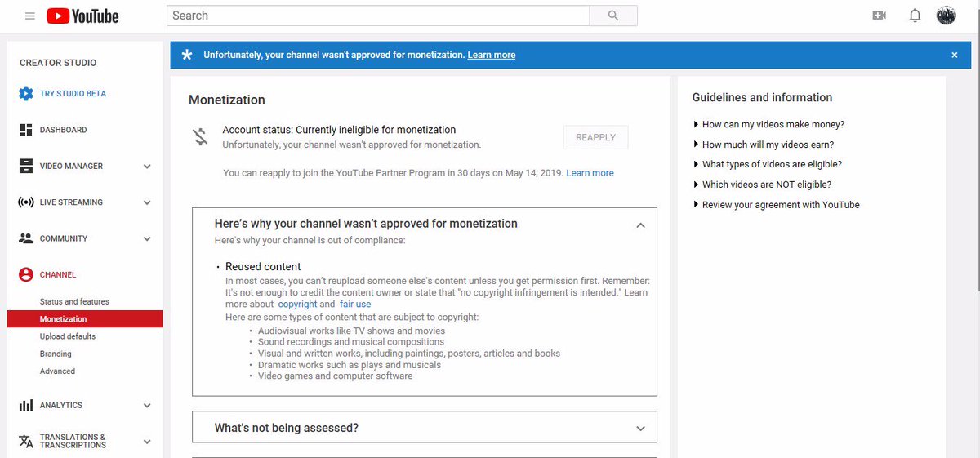Click the star icon in the banner
The image size is (980, 458).
(187, 55)
